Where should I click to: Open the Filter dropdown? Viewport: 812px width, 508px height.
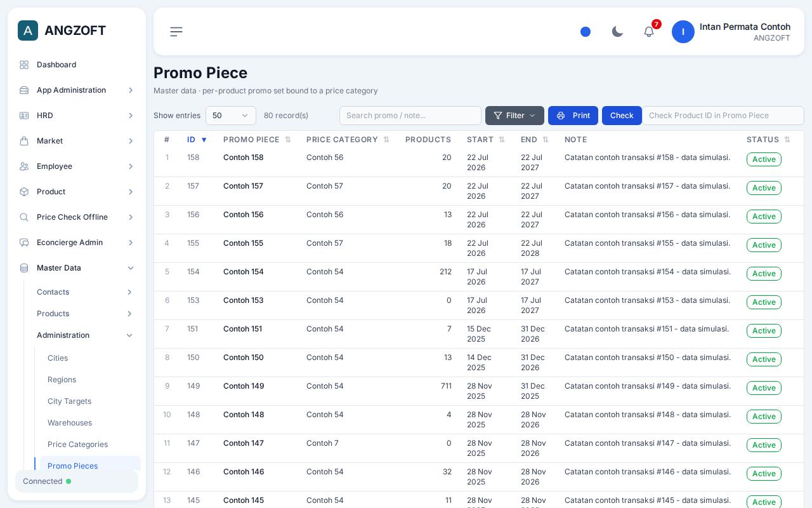tap(514, 116)
